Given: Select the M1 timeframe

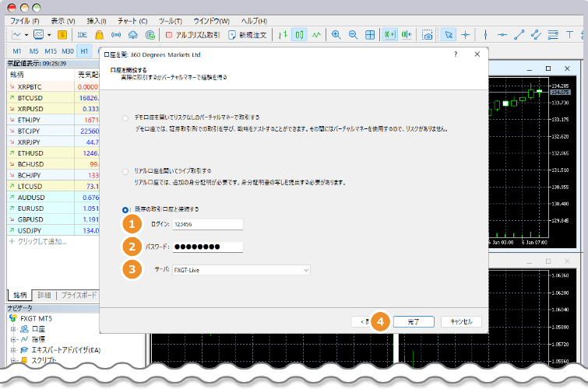Looking at the screenshot, I should (x=17, y=51).
